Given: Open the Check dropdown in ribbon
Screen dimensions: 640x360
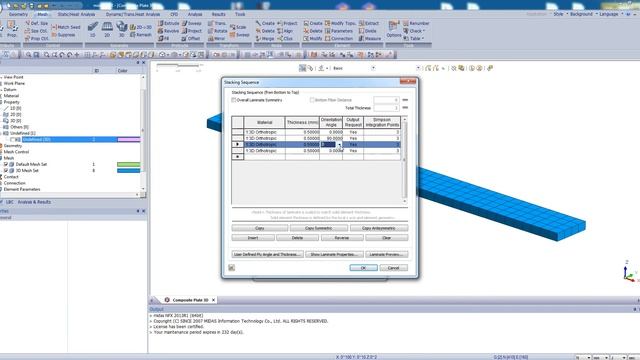Looking at the screenshot, I should [x=414, y=31].
